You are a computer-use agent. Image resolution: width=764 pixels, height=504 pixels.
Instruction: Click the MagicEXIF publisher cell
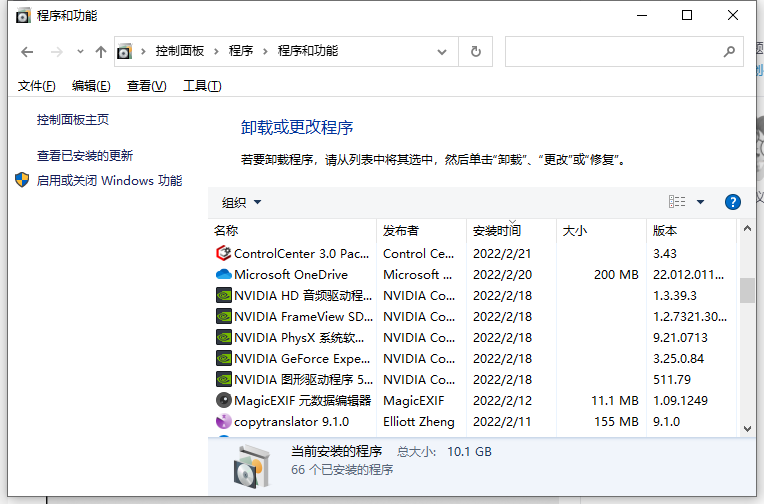[414, 401]
